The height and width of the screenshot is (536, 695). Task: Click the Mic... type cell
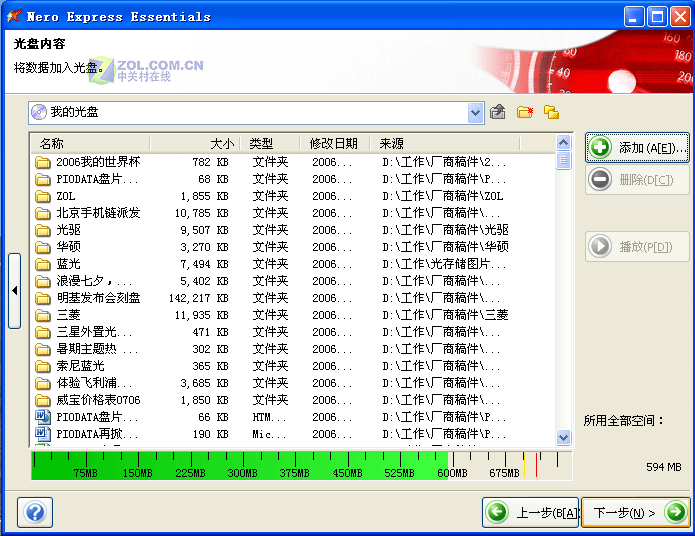(x=269, y=434)
